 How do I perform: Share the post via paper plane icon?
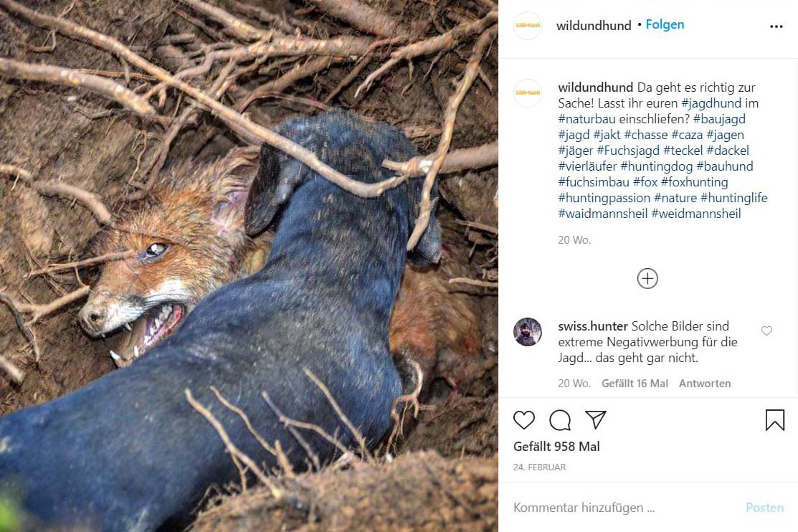point(595,419)
